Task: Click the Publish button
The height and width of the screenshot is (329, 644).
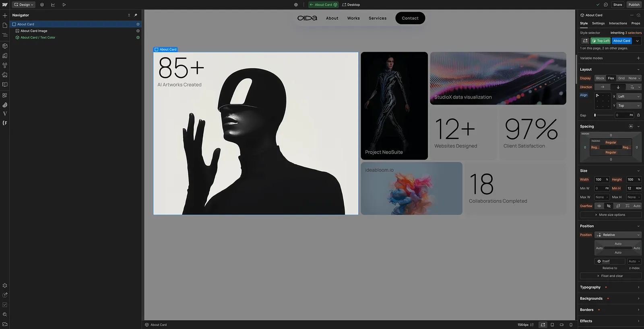Action: (x=634, y=5)
